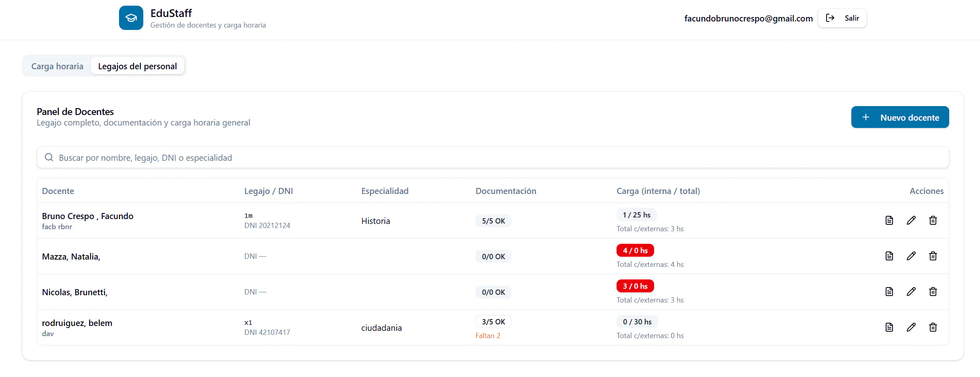Click the red 4 / 0 hs badge
Screen dimensions: 980x377
click(635, 250)
